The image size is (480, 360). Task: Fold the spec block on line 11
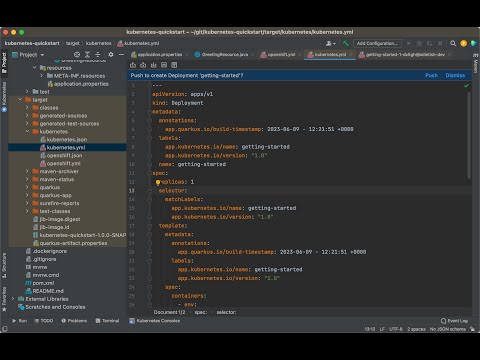click(150, 173)
